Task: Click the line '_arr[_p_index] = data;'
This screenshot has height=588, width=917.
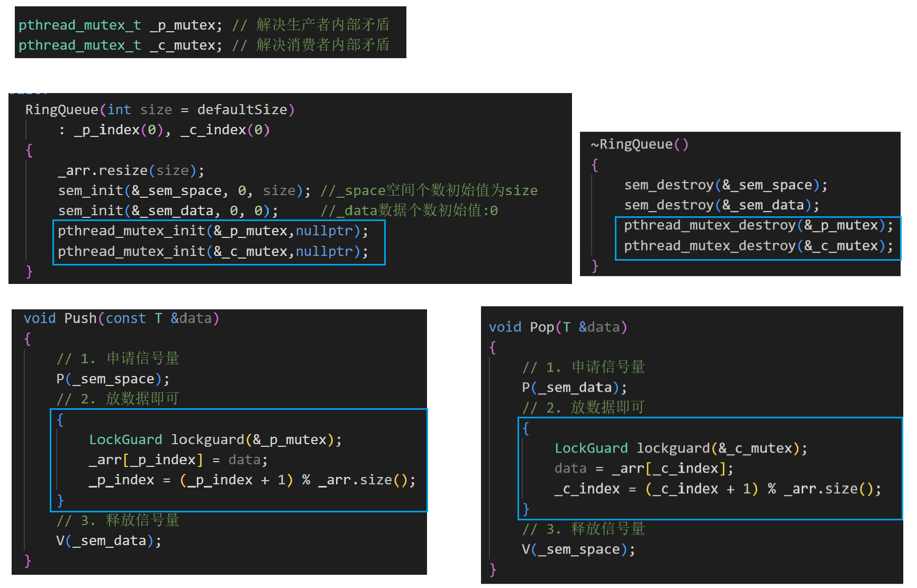Action: [x=178, y=460]
